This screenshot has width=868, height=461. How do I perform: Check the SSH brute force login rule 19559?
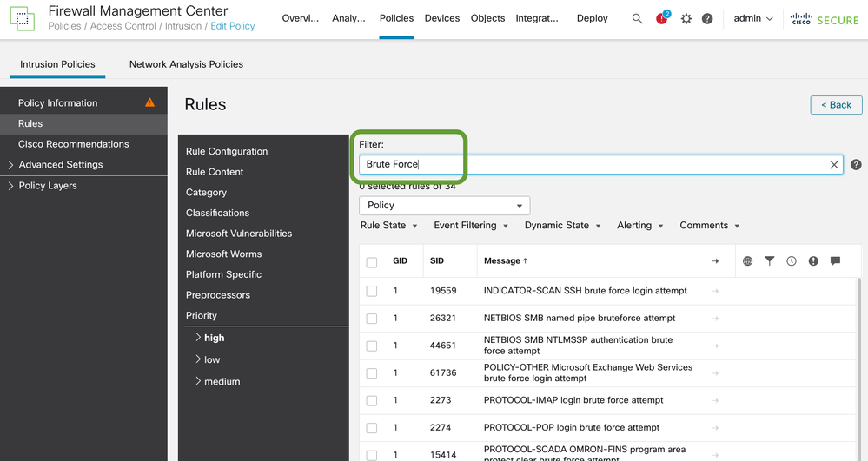(x=372, y=291)
